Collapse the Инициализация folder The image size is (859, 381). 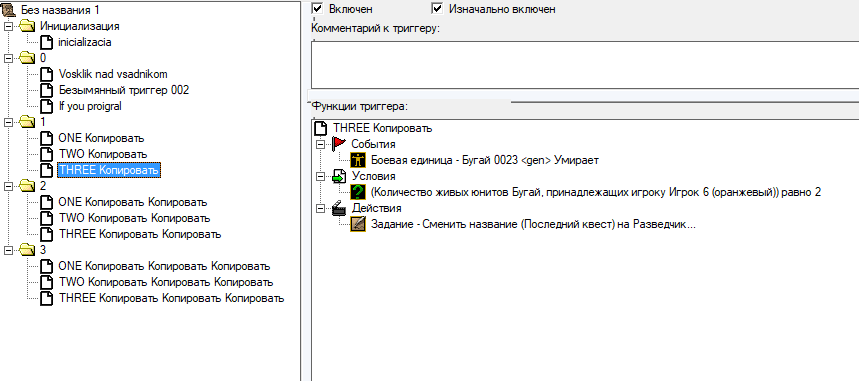click(x=8, y=26)
